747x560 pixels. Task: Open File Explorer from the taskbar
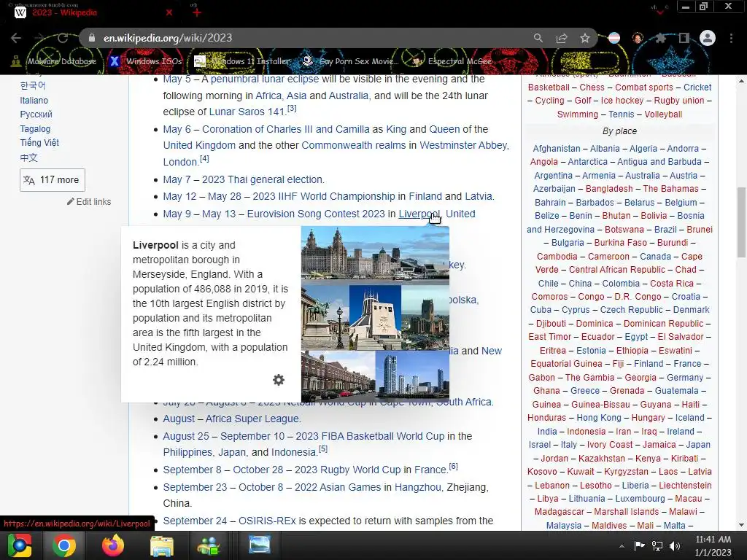click(162, 545)
